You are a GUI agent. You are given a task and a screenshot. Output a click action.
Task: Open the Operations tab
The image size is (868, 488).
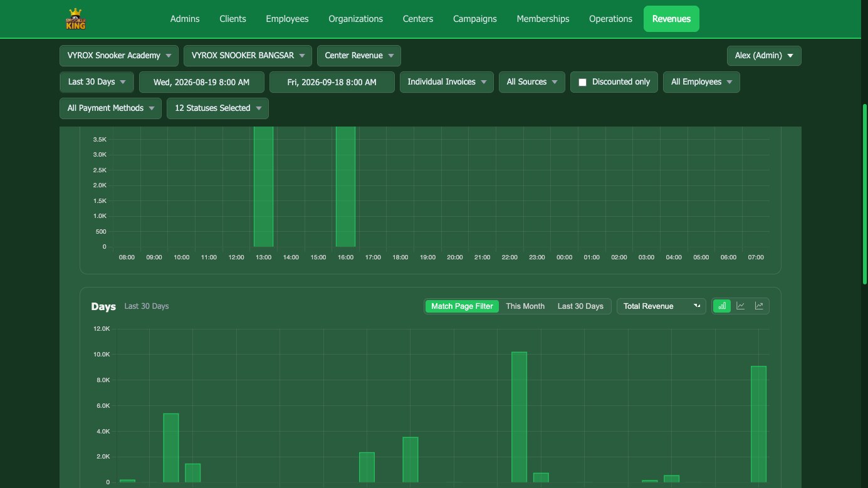[x=610, y=19]
